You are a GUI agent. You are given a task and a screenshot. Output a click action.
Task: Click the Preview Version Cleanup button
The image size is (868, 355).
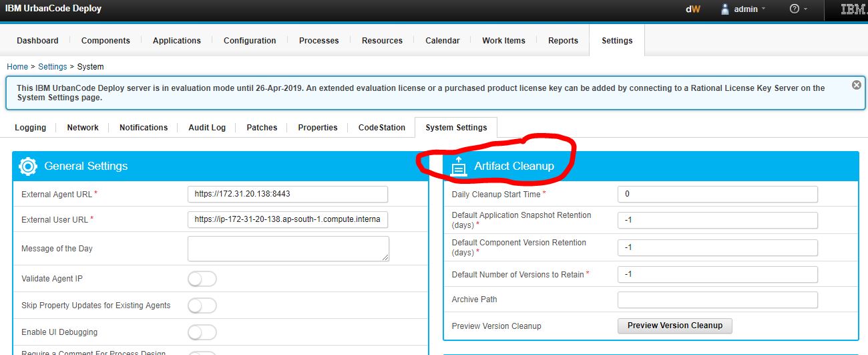(675, 326)
